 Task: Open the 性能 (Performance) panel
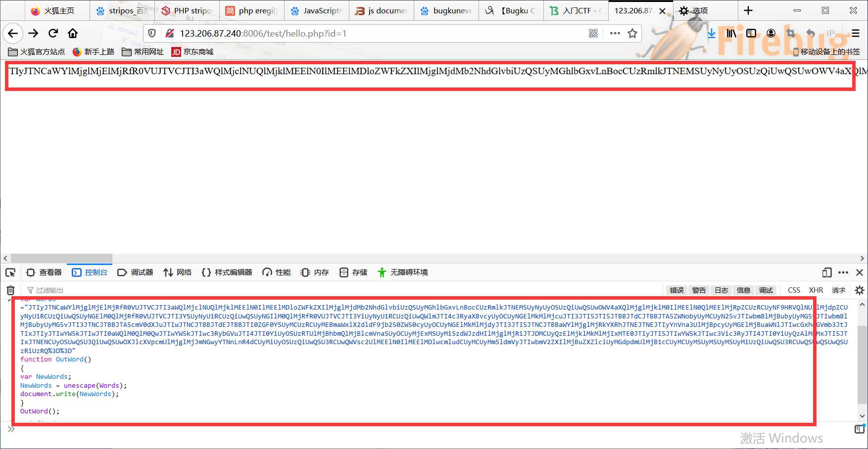click(x=276, y=272)
